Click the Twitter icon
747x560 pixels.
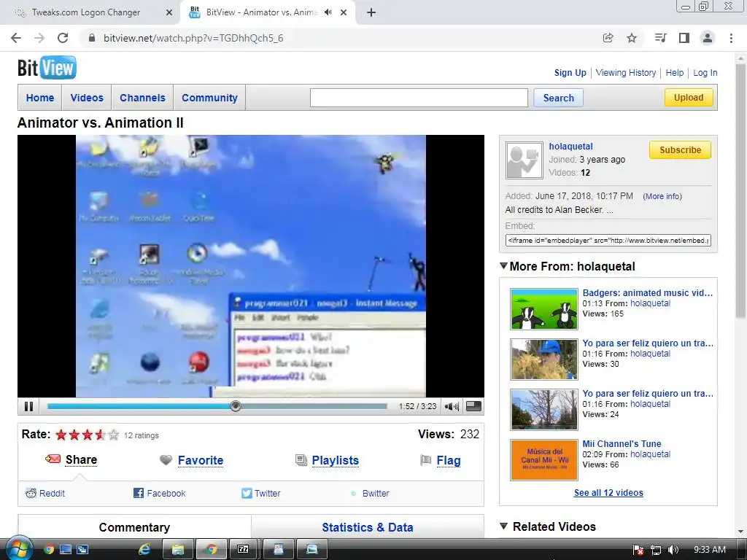click(247, 493)
